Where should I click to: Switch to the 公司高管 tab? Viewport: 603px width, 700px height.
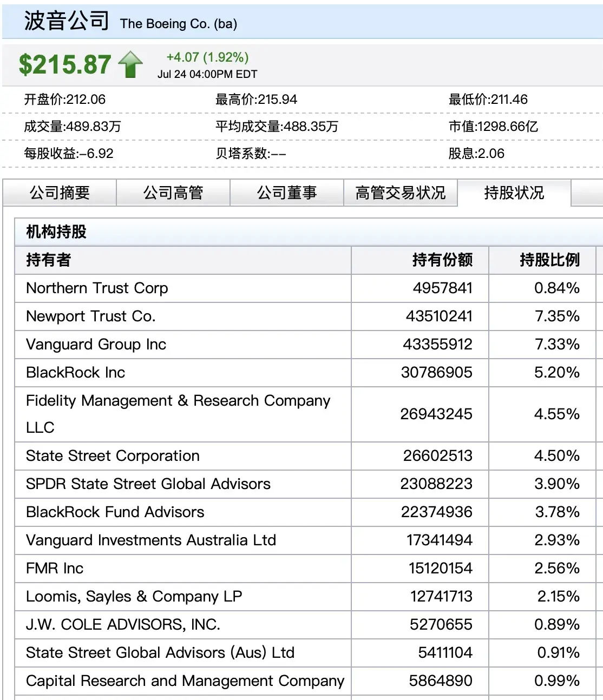(173, 193)
